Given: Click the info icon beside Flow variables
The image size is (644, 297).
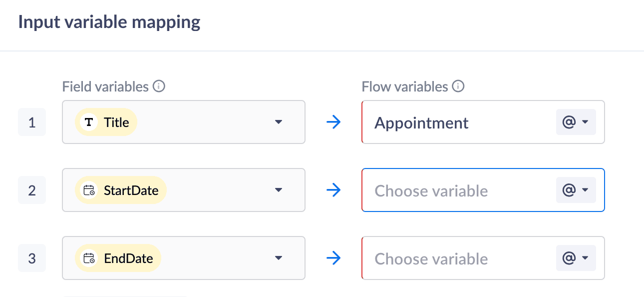Looking at the screenshot, I should 458,86.
